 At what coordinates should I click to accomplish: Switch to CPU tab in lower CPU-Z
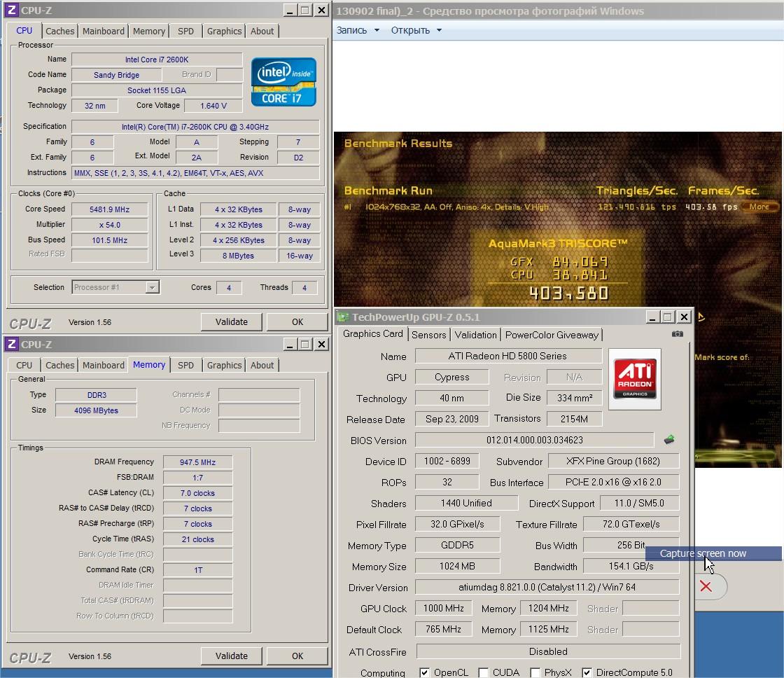[x=24, y=366]
